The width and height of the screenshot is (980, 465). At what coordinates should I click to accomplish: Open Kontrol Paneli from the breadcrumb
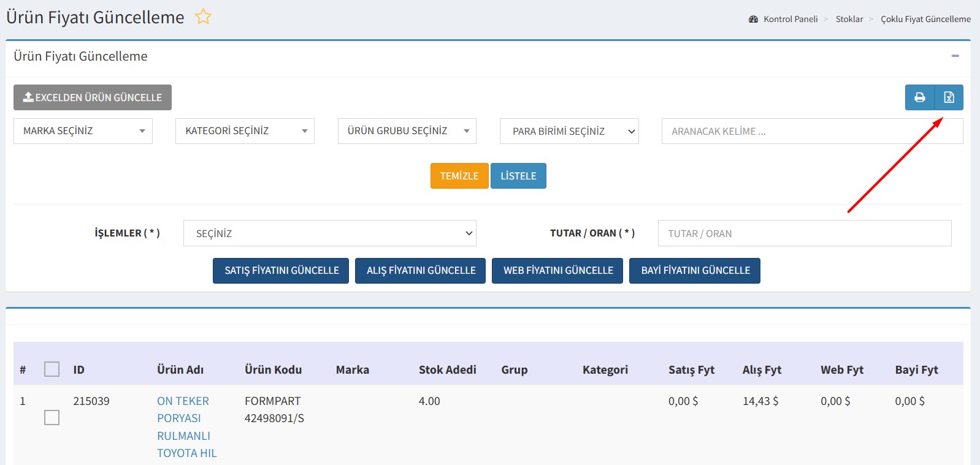[x=791, y=19]
